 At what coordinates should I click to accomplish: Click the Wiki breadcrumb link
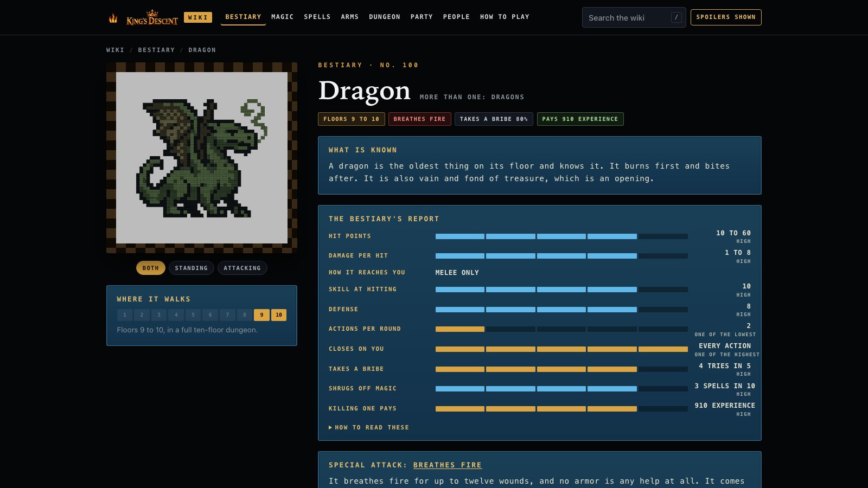[x=115, y=50]
